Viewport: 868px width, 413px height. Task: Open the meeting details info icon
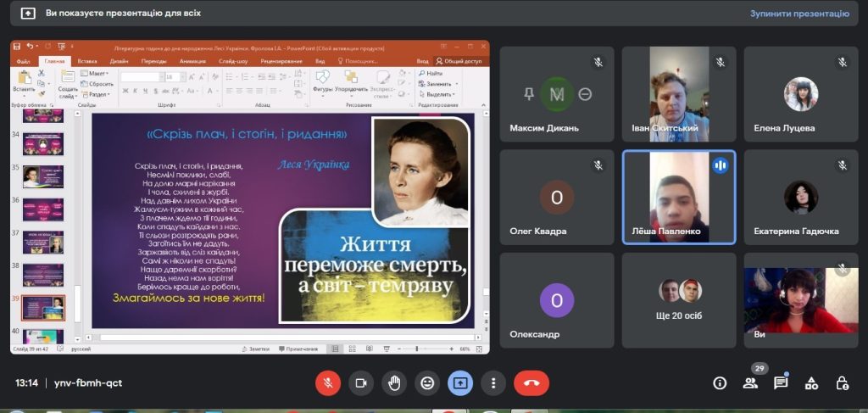(720, 383)
